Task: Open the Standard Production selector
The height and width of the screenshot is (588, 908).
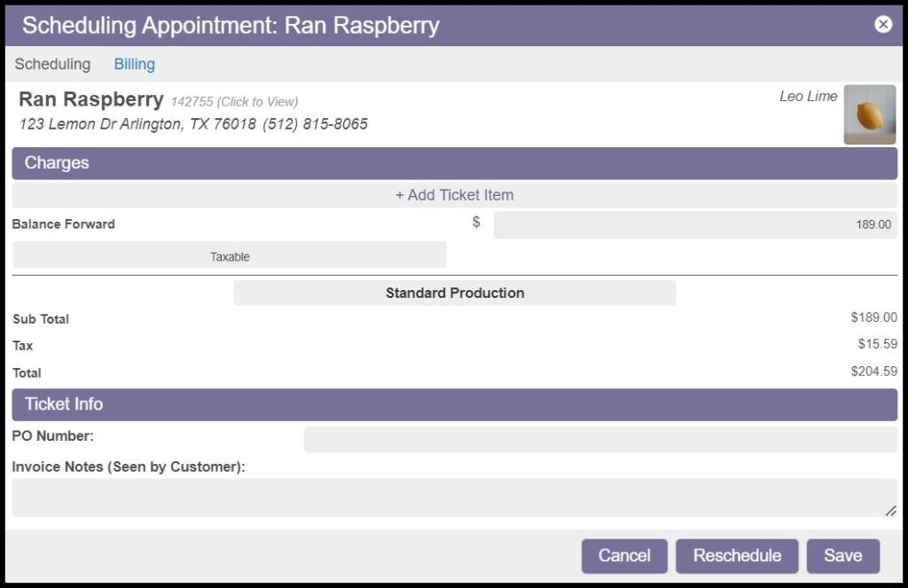Action: pyautogui.click(x=454, y=293)
